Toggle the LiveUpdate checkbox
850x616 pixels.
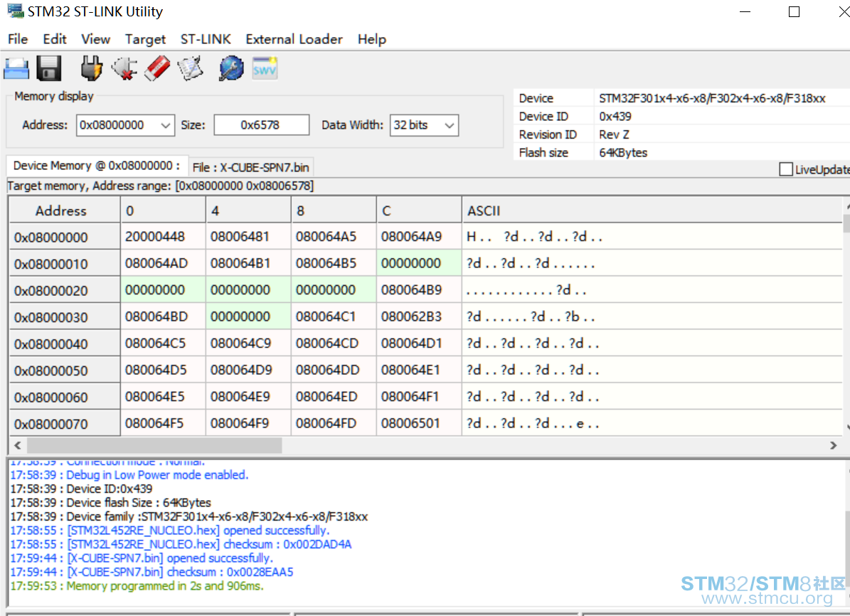tap(785, 169)
